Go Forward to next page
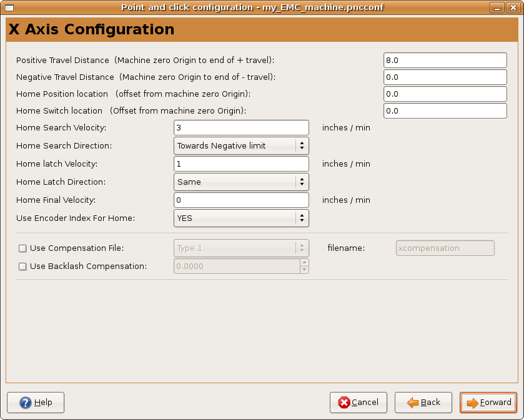Image resolution: width=524 pixels, height=420 pixels. pyautogui.click(x=488, y=403)
